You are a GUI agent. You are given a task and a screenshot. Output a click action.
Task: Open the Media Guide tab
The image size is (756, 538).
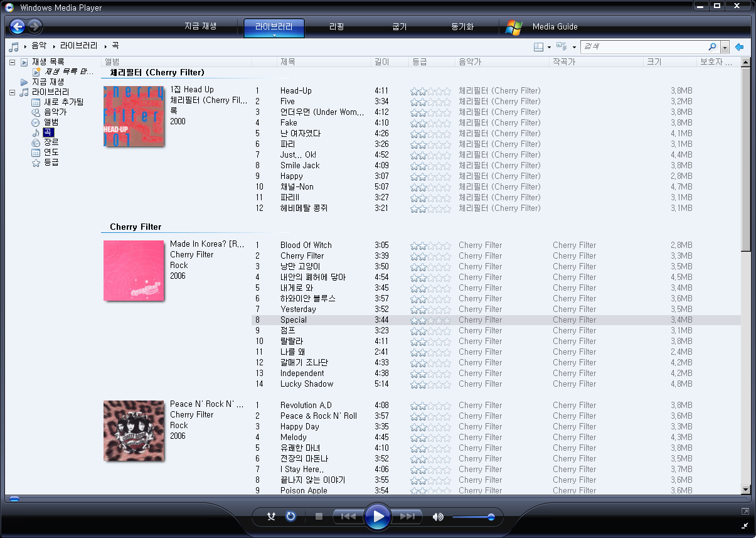(555, 27)
